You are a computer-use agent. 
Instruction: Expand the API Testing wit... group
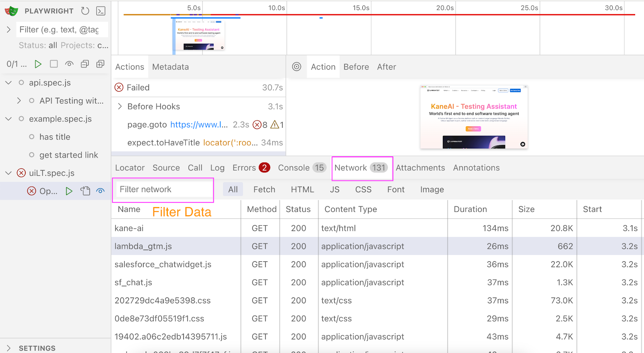click(19, 101)
